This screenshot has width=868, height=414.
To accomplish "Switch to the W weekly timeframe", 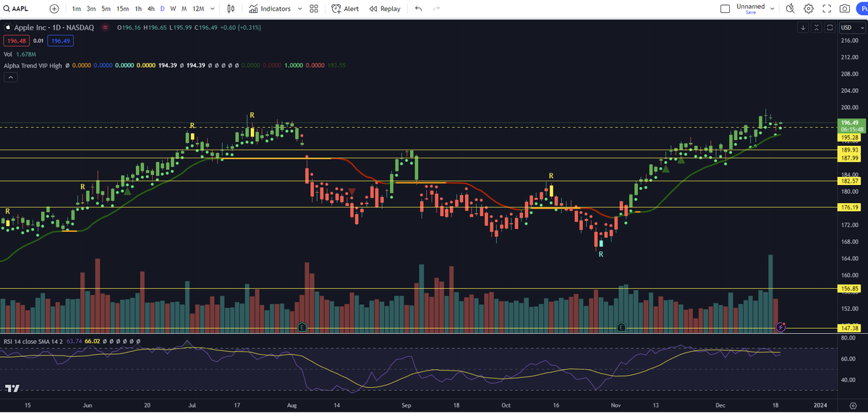I will (x=173, y=9).
